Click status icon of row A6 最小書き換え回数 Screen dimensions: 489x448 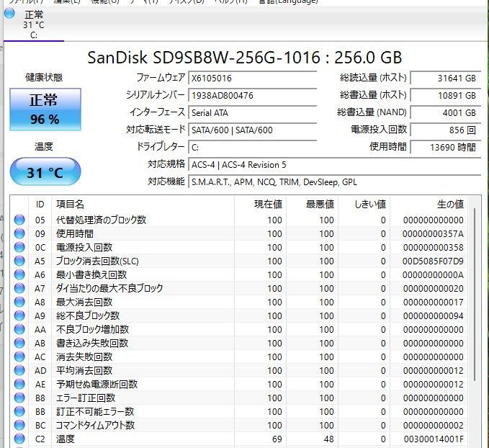(x=19, y=274)
